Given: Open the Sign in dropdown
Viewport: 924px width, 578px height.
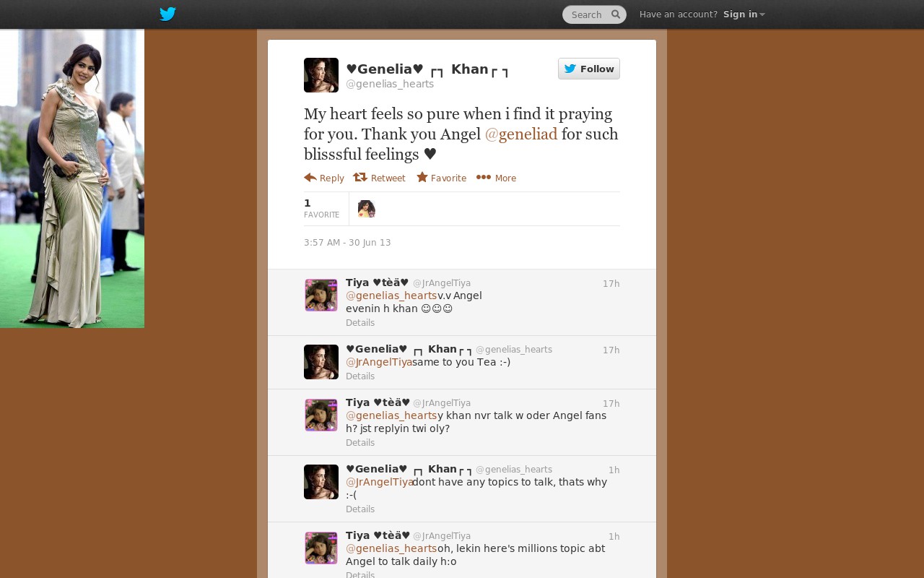Looking at the screenshot, I should coord(744,14).
